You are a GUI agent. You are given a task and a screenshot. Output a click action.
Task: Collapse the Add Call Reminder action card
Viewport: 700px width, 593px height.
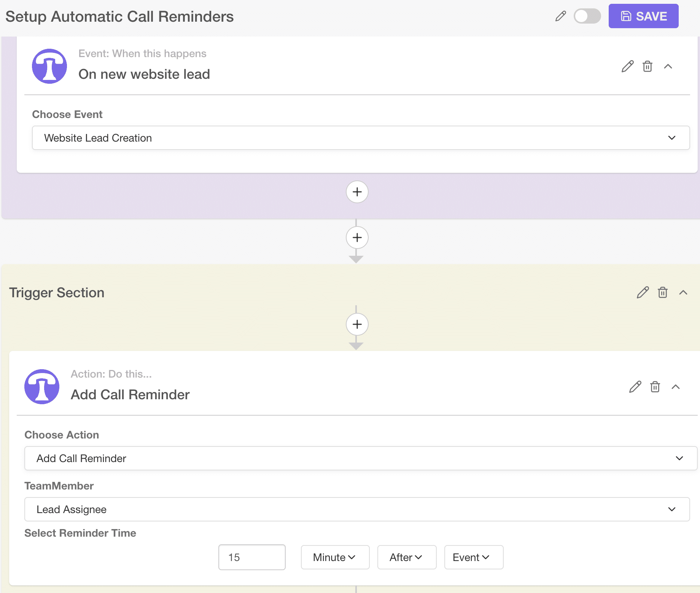pyautogui.click(x=675, y=387)
